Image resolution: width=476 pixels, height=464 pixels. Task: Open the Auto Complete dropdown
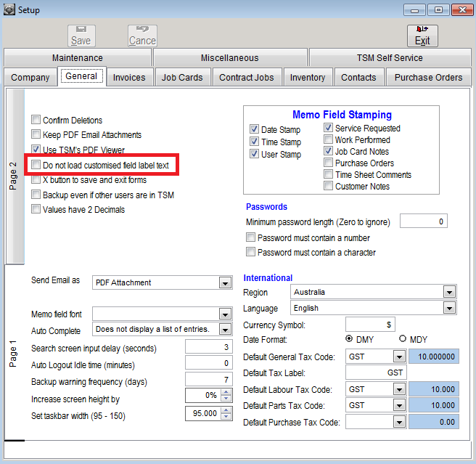(226, 330)
